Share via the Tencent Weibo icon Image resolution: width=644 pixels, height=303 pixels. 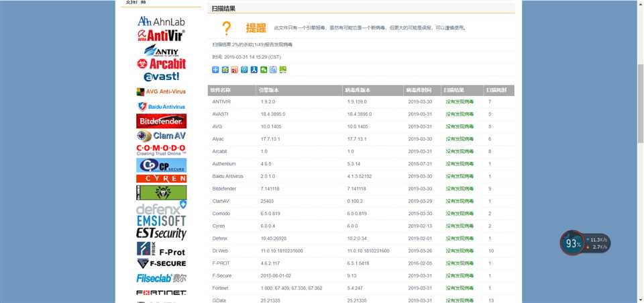tap(244, 70)
